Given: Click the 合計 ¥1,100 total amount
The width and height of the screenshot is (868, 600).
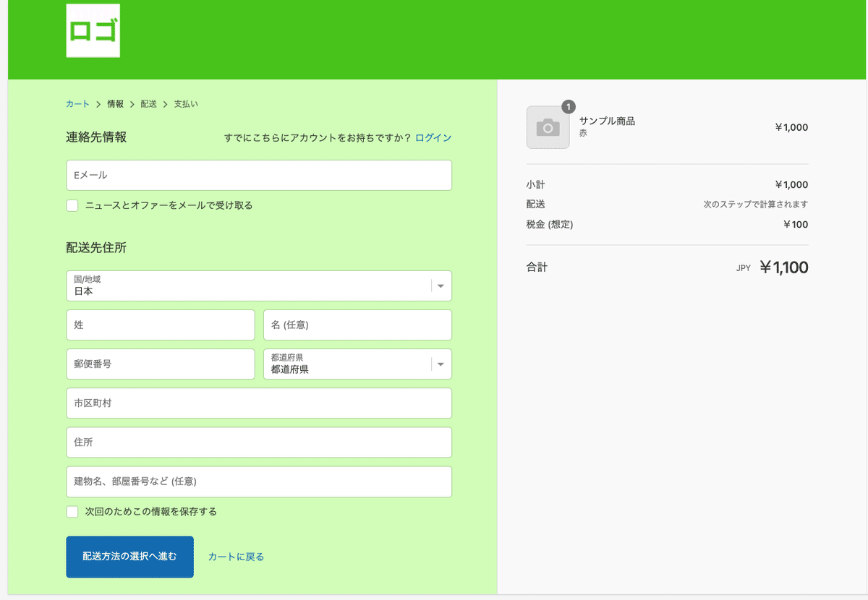Looking at the screenshot, I should point(784,267).
